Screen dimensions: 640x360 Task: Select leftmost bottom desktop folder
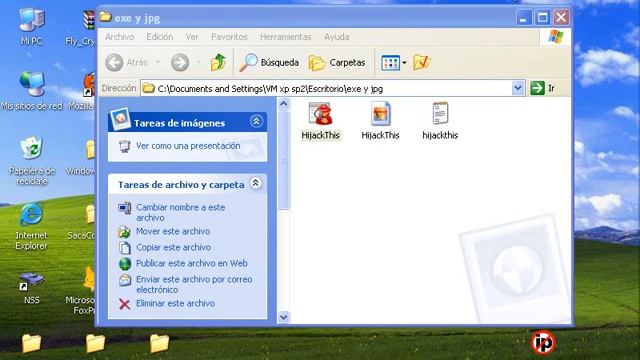tap(31, 343)
